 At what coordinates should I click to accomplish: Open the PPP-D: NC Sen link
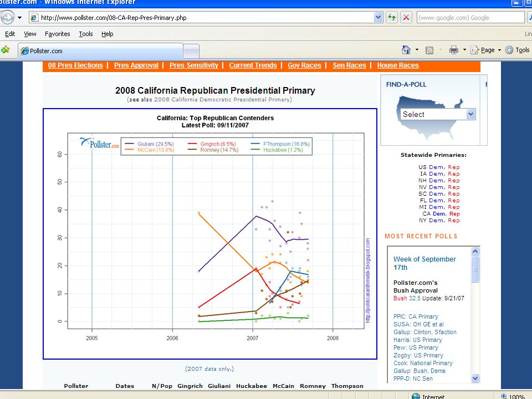click(413, 378)
